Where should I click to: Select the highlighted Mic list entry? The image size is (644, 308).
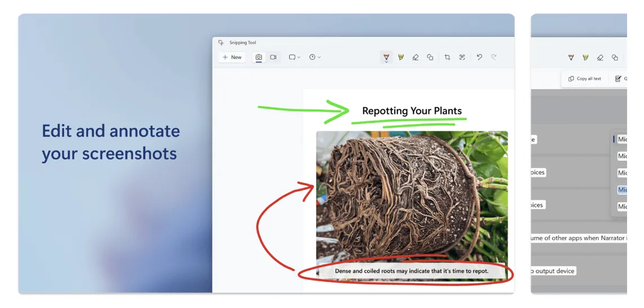[622, 190]
